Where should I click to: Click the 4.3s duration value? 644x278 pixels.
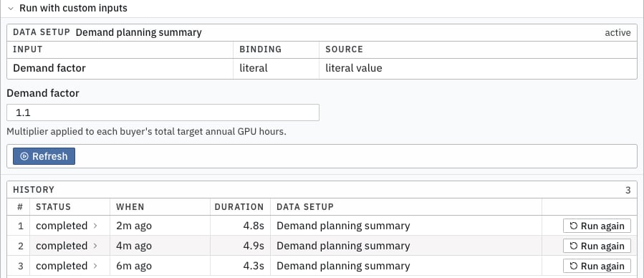tap(253, 266)
